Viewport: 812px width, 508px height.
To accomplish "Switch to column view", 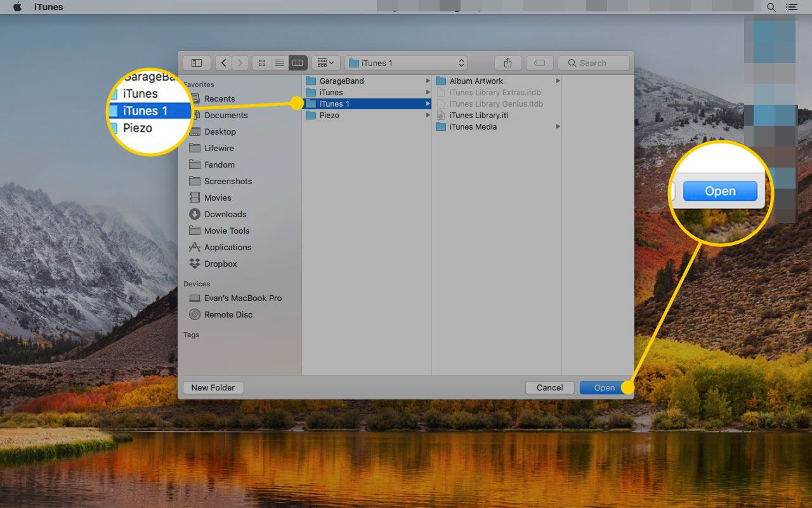I will tap(298, 63).
